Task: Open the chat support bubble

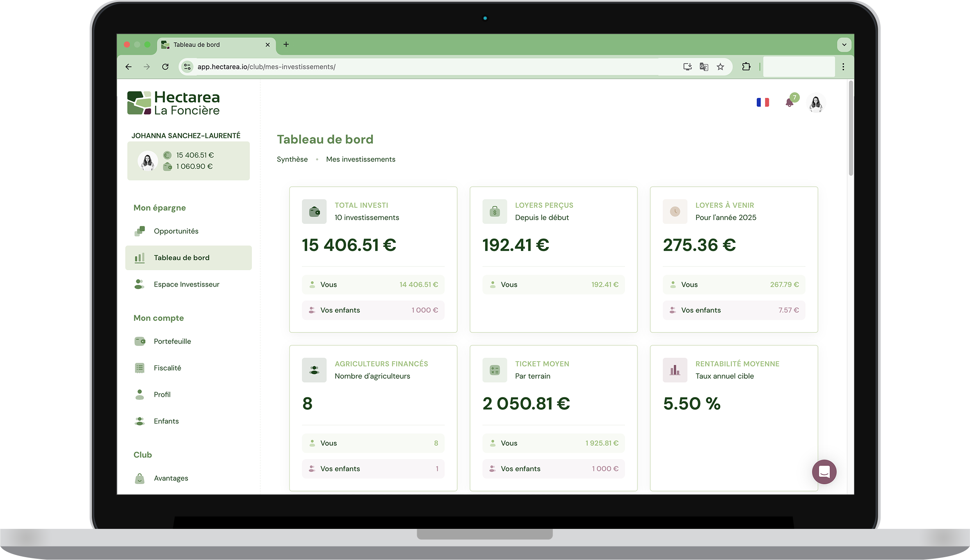Action: coord(824,472)
